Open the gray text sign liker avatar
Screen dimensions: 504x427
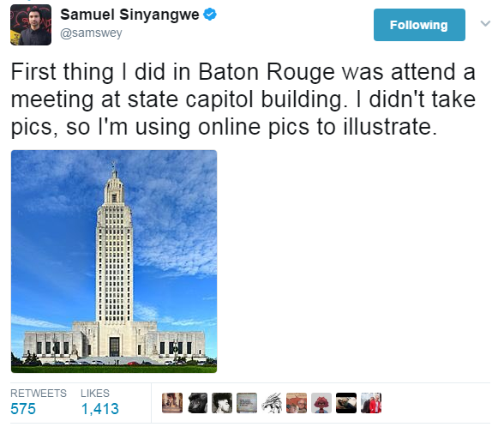click(x=247, y=403)
